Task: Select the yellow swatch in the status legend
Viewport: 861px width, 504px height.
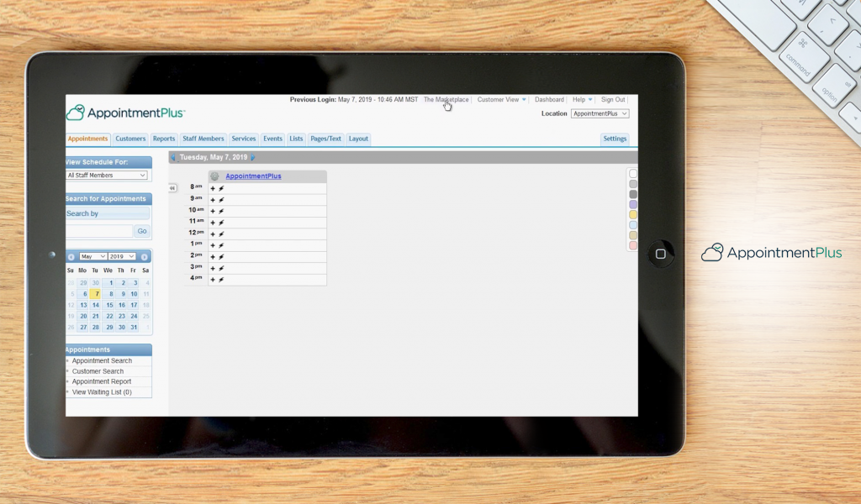Action: 631,215
